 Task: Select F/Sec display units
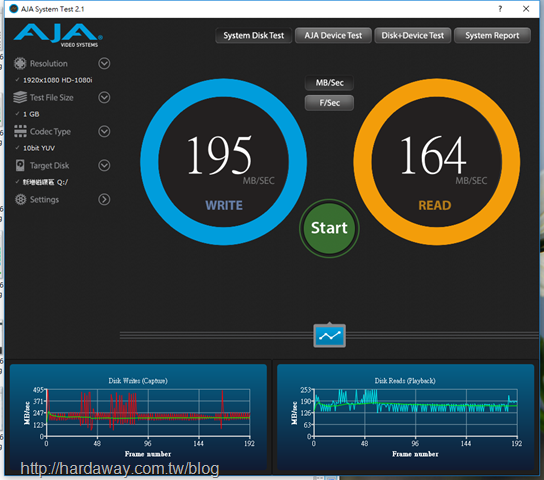click(x=329, y=103)
